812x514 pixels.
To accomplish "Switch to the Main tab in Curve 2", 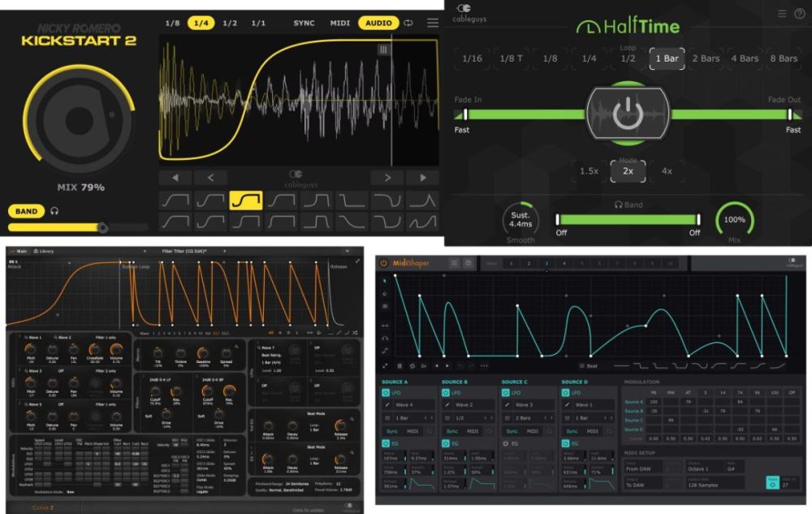I will [19, 251].
